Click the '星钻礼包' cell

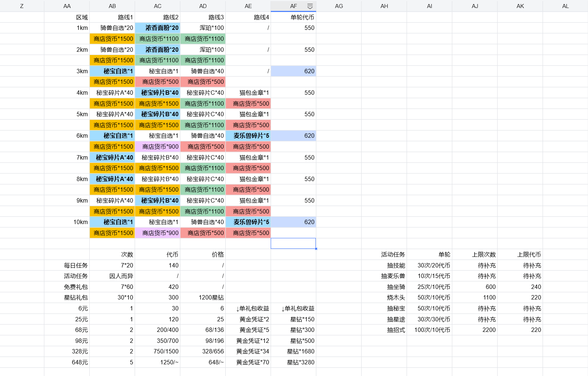coord(67,298)
